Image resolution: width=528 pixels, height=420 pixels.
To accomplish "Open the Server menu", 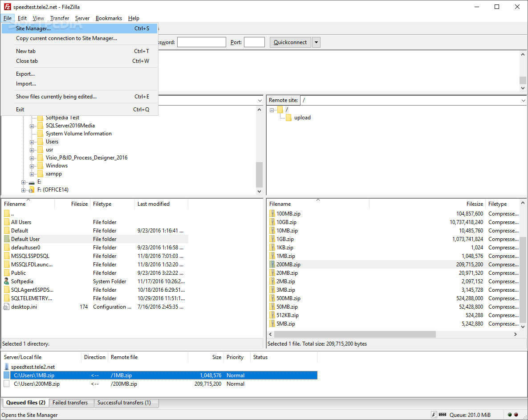I will (x=82, y=18).
